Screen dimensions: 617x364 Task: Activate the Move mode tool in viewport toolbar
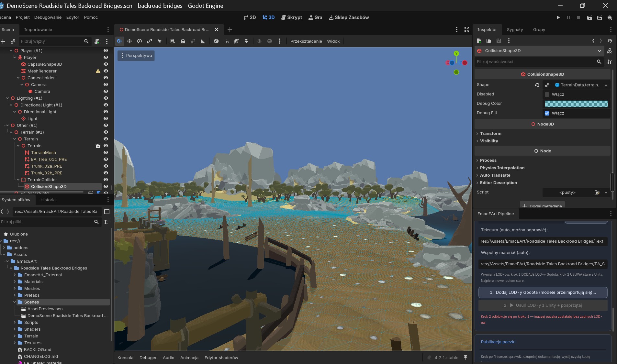tap(129, 41)
